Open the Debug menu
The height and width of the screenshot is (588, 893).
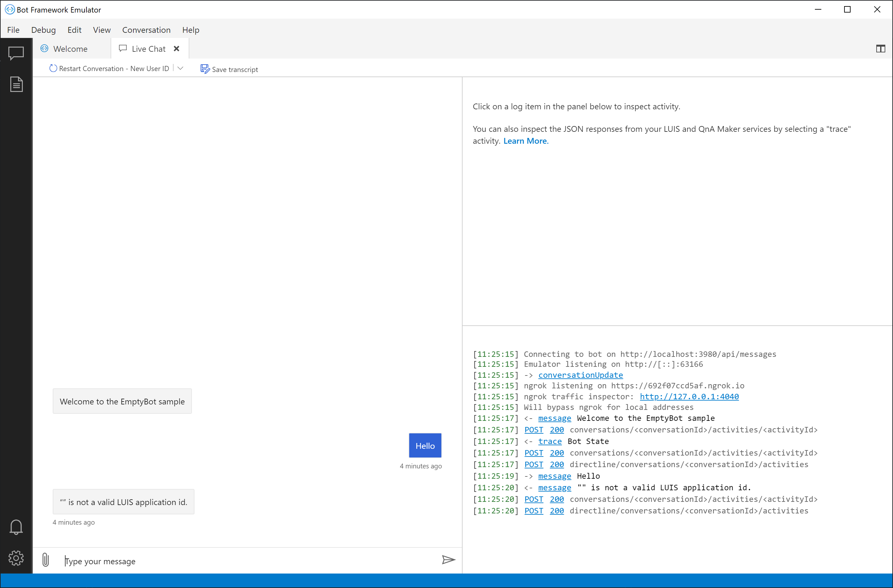click(43, 30)
